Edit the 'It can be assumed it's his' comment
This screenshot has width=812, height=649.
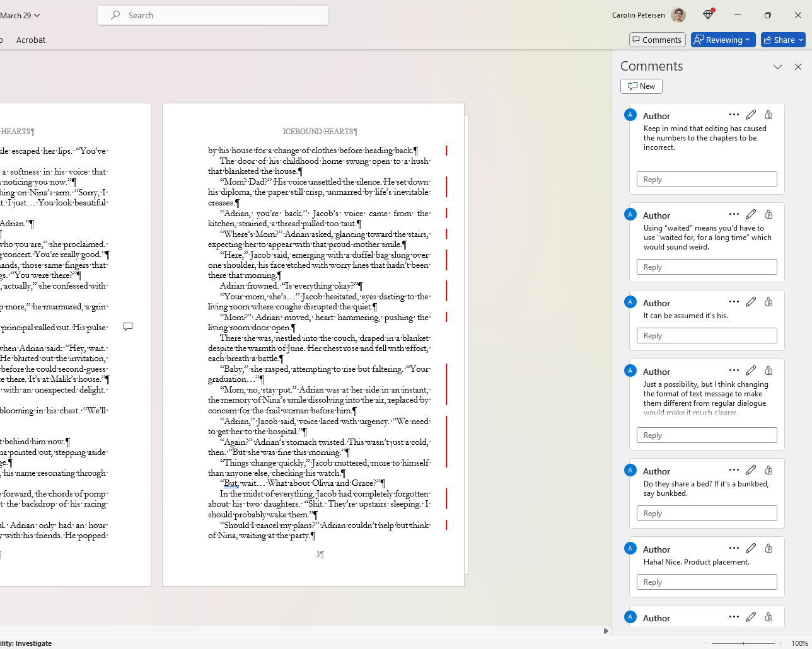(x=751, y=302)
